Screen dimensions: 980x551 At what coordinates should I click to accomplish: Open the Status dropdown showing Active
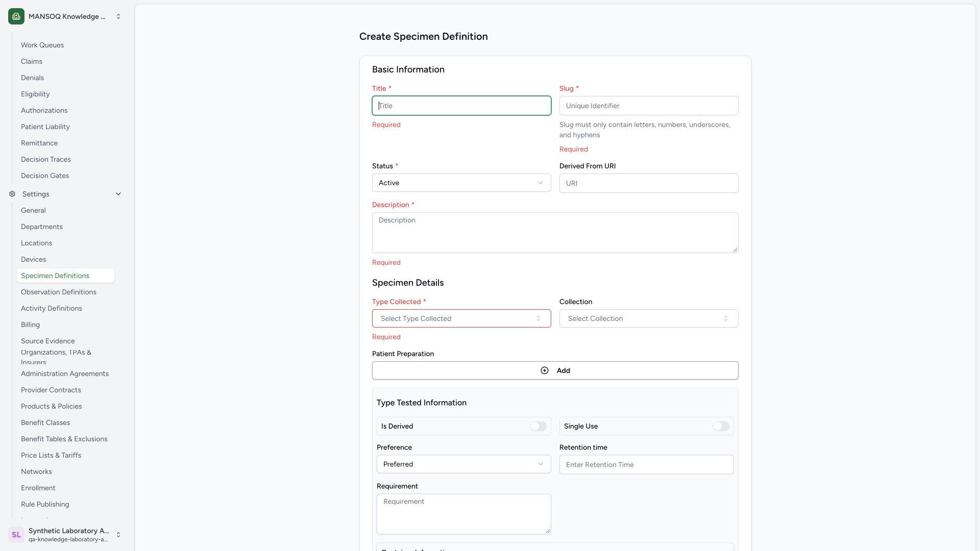tap(461, 183)
